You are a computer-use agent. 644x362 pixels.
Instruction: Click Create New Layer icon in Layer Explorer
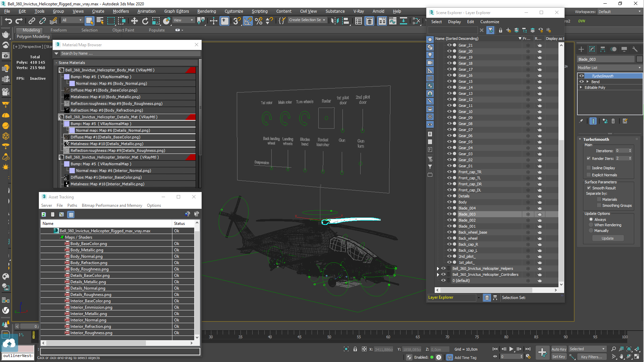pos(508,30)
